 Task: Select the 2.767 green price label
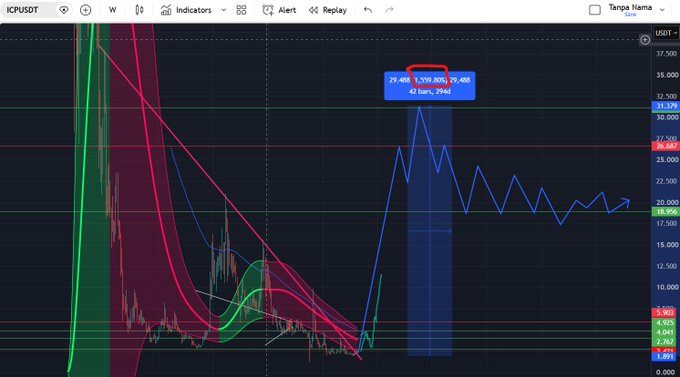tap(664, 342)
